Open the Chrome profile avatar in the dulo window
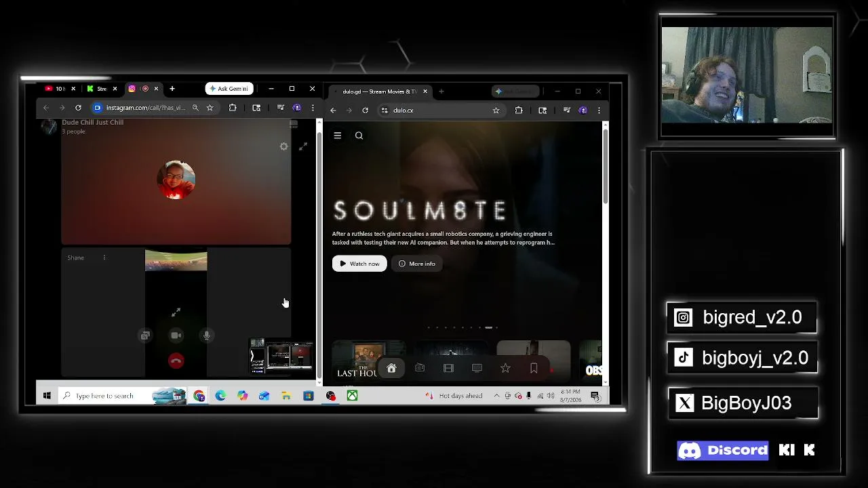This screenshot has height=488, width=868. tap(583, 110)
